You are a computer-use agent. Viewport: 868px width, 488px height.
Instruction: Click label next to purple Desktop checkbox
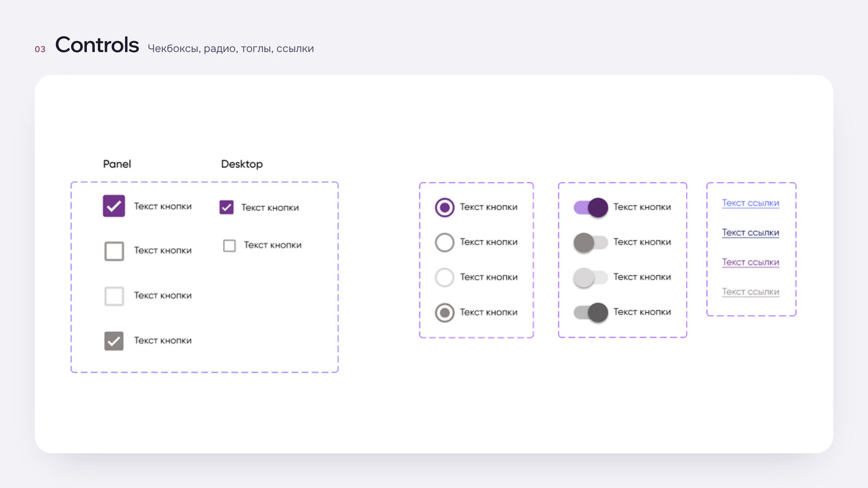pos(270,207)
